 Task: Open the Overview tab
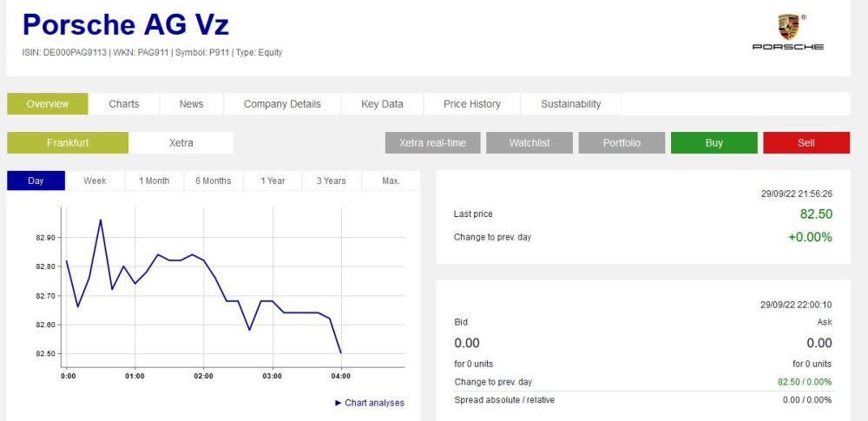point(48,103)
